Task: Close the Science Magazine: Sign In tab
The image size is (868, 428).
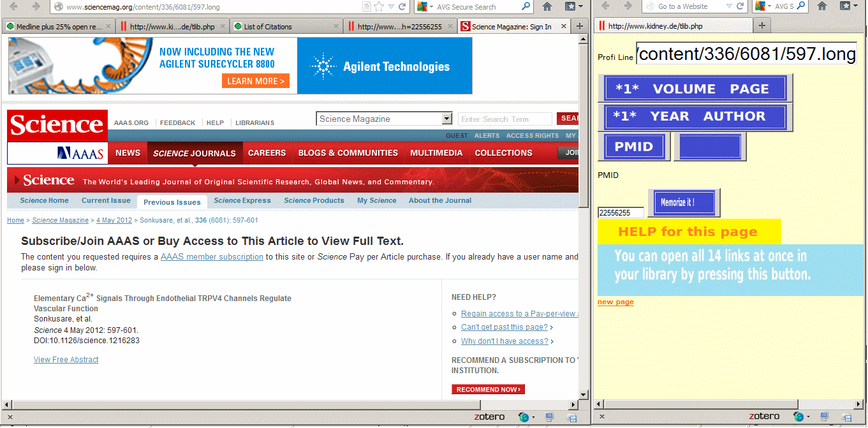Action: pyautogui.click(x=565, y=27)
